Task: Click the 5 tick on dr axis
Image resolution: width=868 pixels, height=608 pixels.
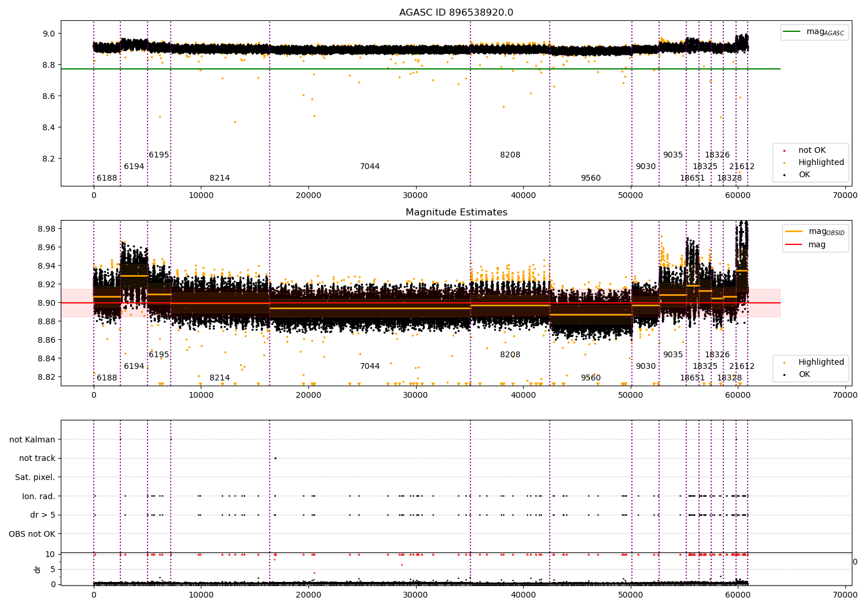Action: click(53, 569)
